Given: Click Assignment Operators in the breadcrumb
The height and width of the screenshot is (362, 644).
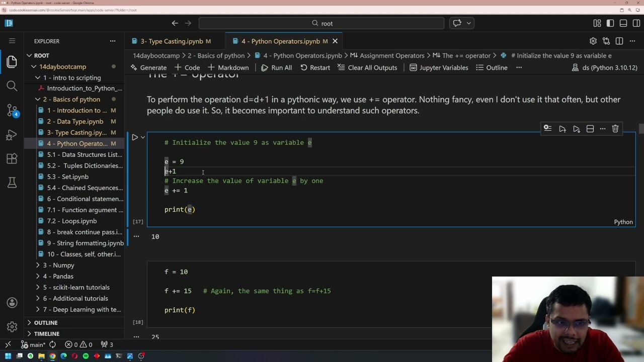Looking at the screenshot, I should (x=392, y=56).
